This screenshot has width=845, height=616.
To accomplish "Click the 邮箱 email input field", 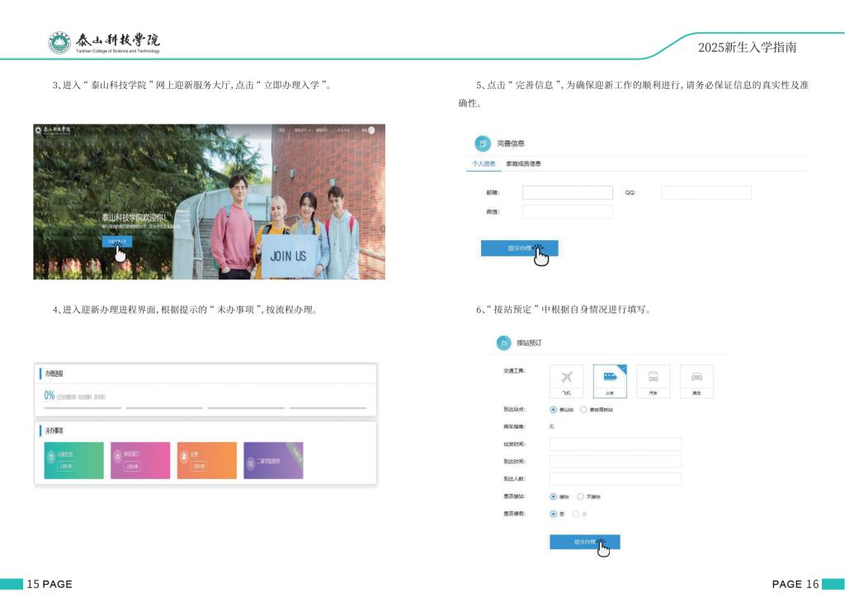I will pos(567,193).
